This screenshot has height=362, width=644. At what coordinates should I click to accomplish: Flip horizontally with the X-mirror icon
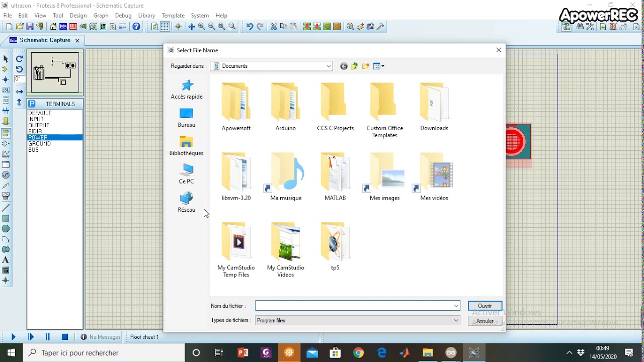[x=19, y=92]
